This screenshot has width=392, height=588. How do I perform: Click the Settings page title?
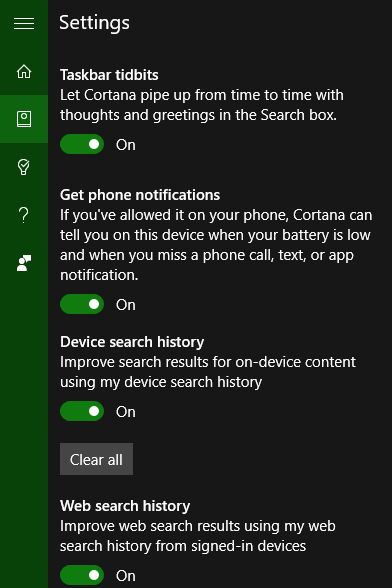(x=95, y=23)
